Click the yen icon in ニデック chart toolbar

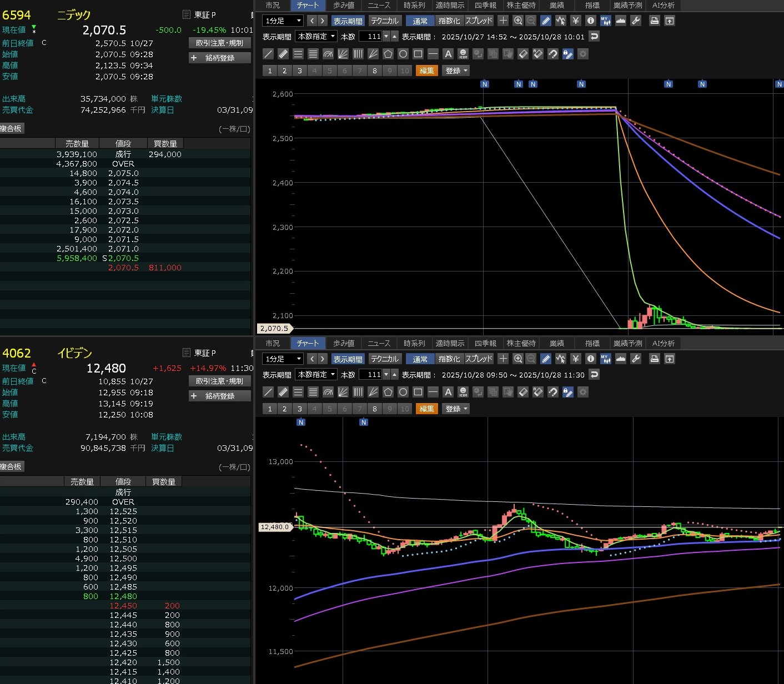[576, 21]
